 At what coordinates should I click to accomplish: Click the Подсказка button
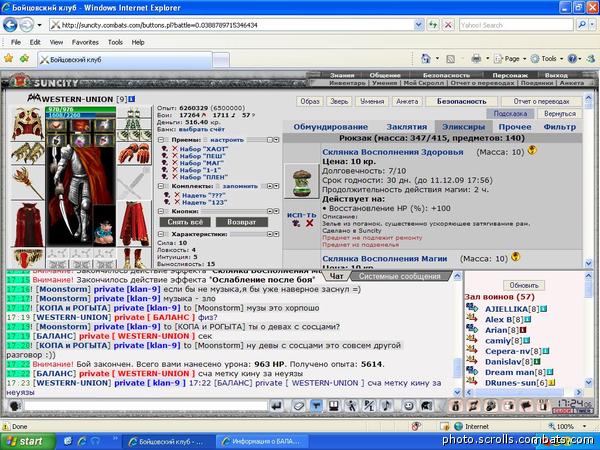click(510, 114)
